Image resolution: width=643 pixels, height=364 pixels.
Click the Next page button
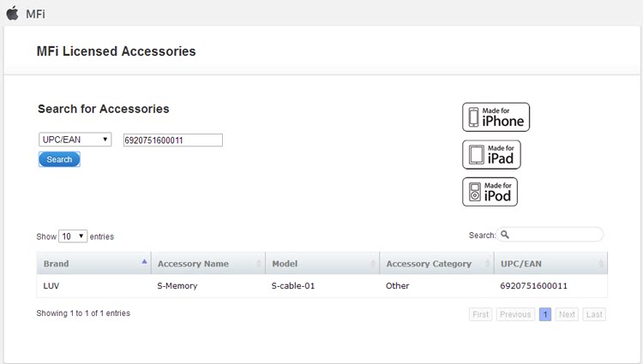click(567, 314)
